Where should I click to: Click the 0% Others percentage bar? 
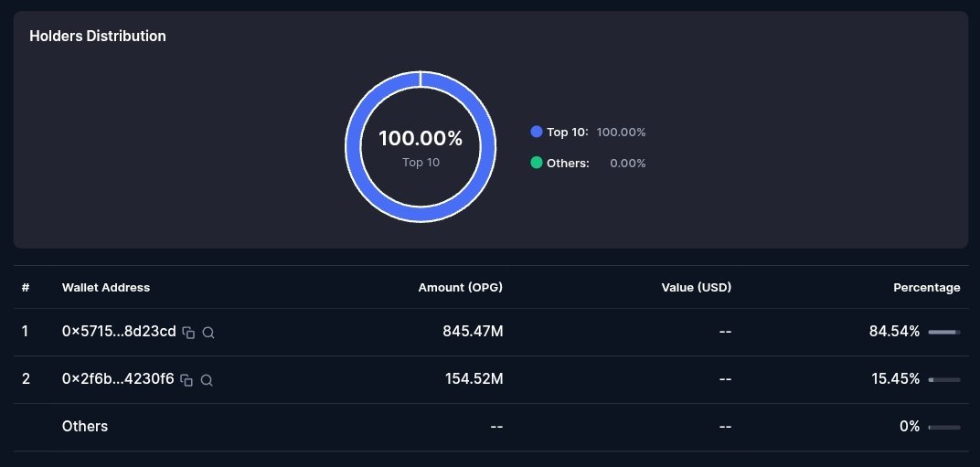pyautogui.click(x=944, y=427)
